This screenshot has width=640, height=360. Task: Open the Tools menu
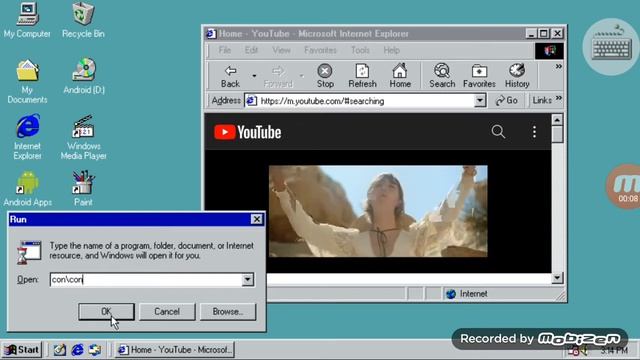coord(360,50)
